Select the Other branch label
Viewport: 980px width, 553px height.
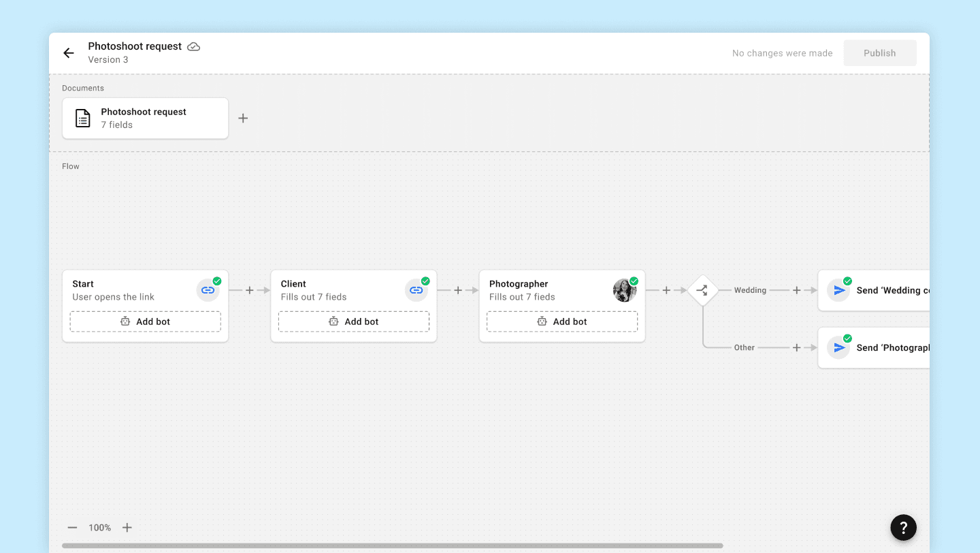tap(745, 347)
